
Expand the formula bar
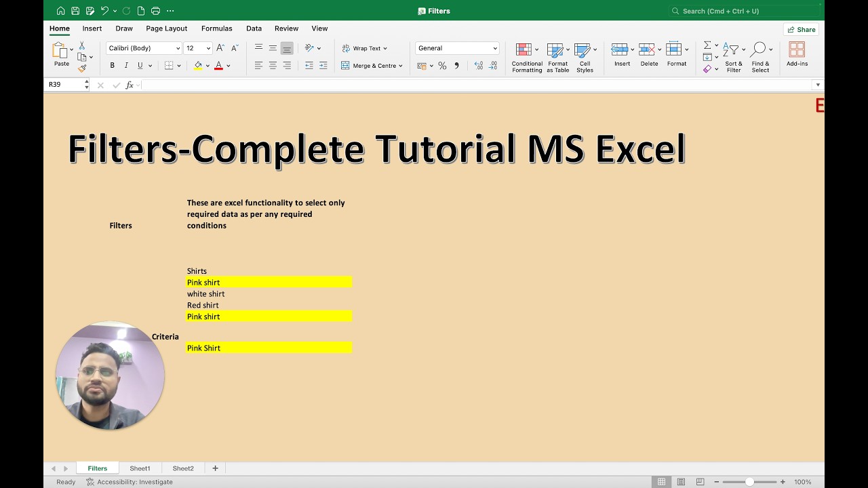[x=818, y=85]
